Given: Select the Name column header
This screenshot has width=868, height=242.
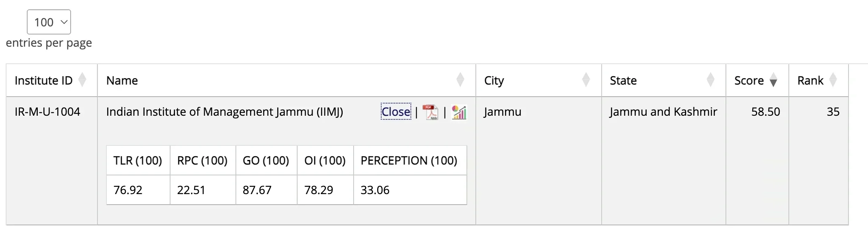Looking at the screenshot, I should (x=122, y=80).
